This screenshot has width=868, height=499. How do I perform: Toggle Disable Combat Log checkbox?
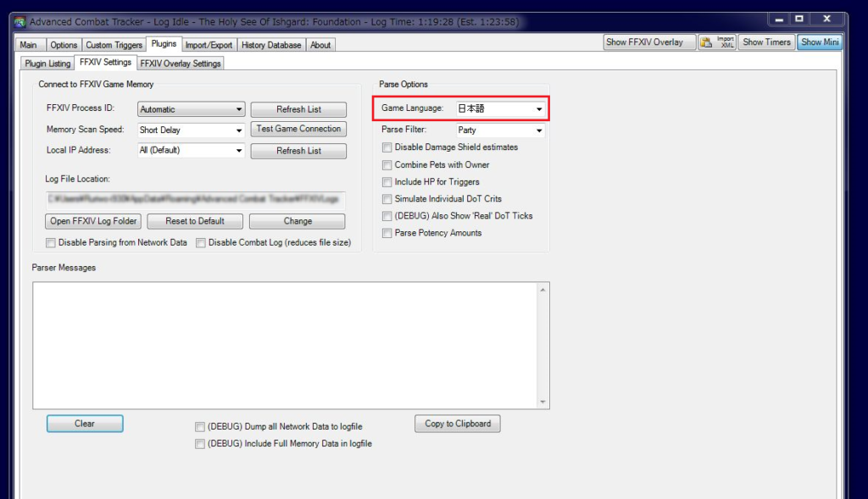[201, 243]
